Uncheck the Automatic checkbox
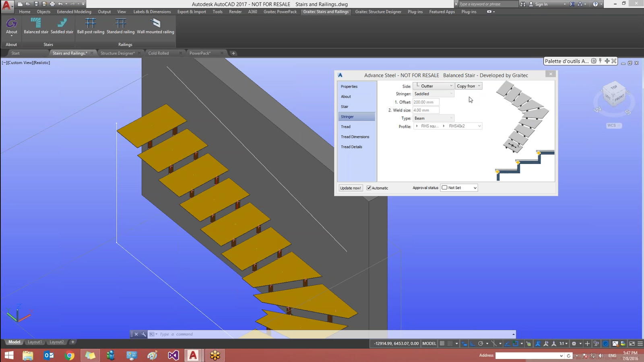The height and width of the screenshot is (362, 644). (369, 188)
